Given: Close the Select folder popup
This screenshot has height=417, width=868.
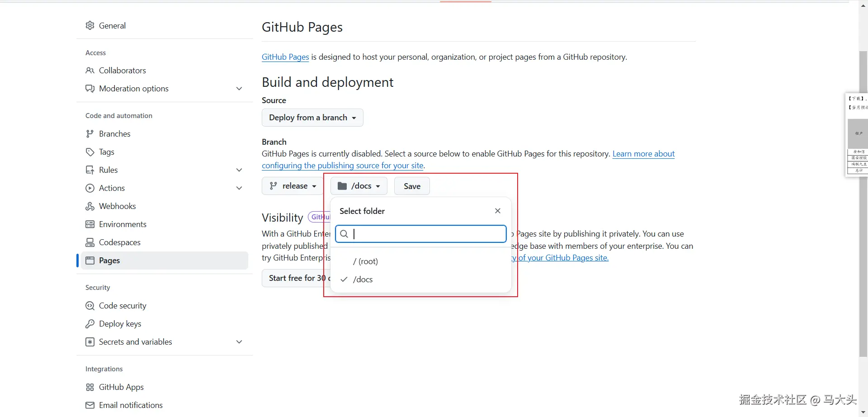Looking at the screenshot, I should point(498,211).
